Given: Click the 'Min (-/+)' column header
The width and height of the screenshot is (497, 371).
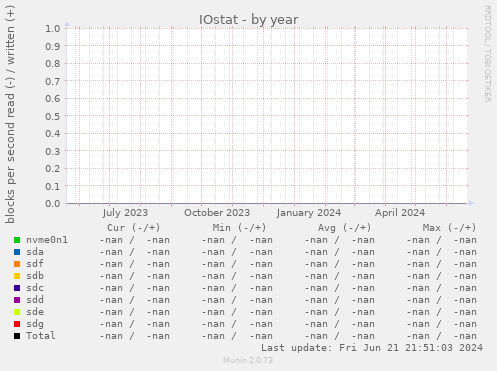Looking at the screenshot, I should 239,228.
